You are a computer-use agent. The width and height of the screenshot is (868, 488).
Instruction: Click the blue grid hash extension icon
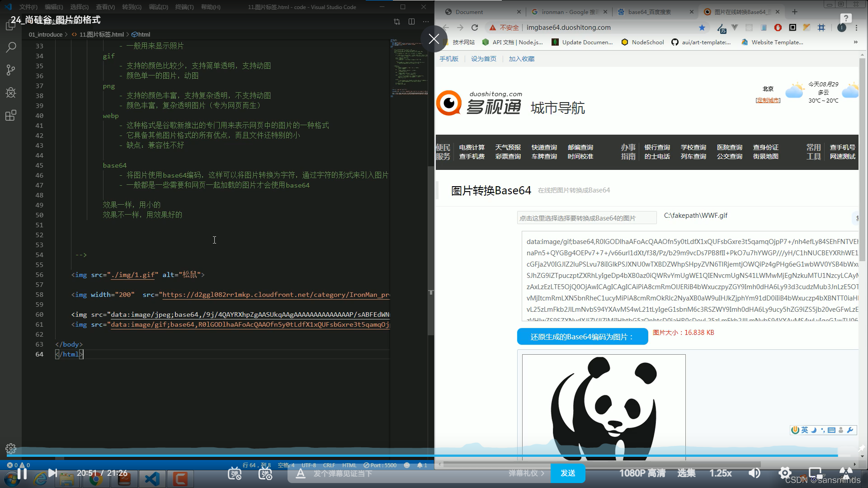tap(821, 28)
